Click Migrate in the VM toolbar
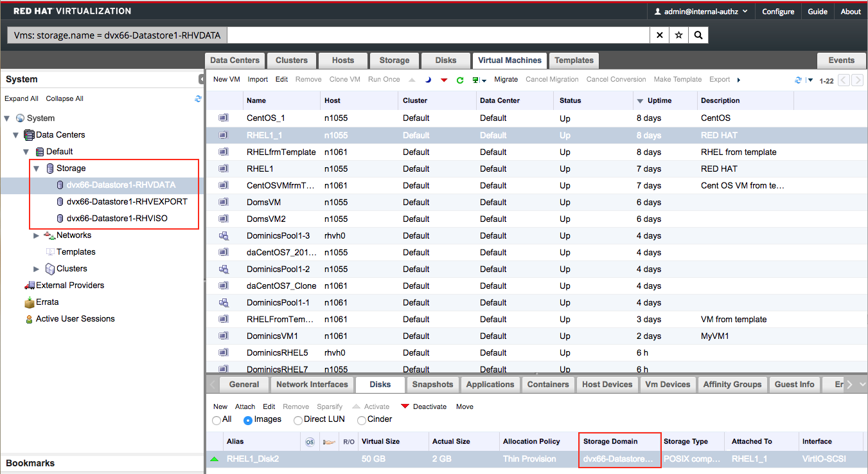 point(506,80)
